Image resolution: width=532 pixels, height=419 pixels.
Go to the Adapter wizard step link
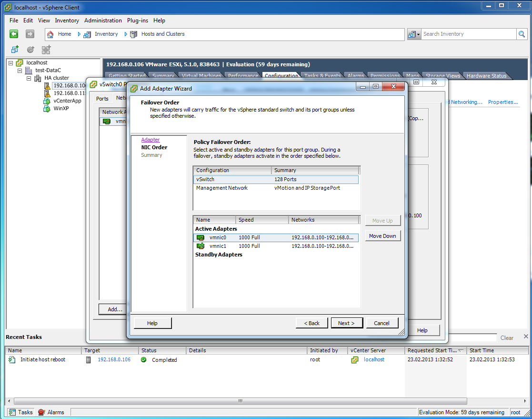pyautogui.click(x=151, y=140)
